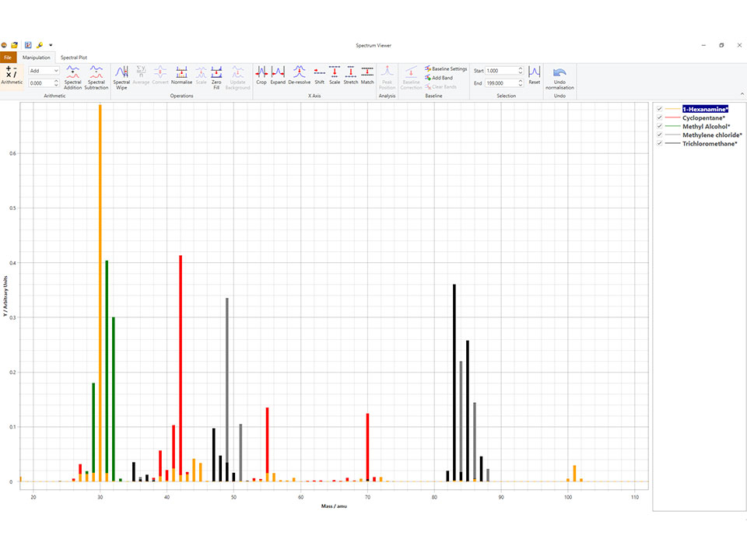747x560 pixels.
Task: Click Undo normalisation
Action: pos(559,78)
